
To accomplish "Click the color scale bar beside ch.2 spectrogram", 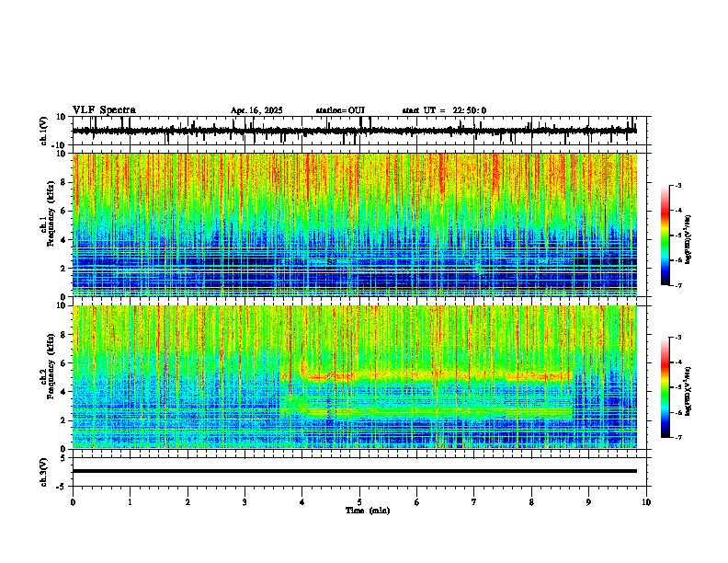I will click(665, 387).
